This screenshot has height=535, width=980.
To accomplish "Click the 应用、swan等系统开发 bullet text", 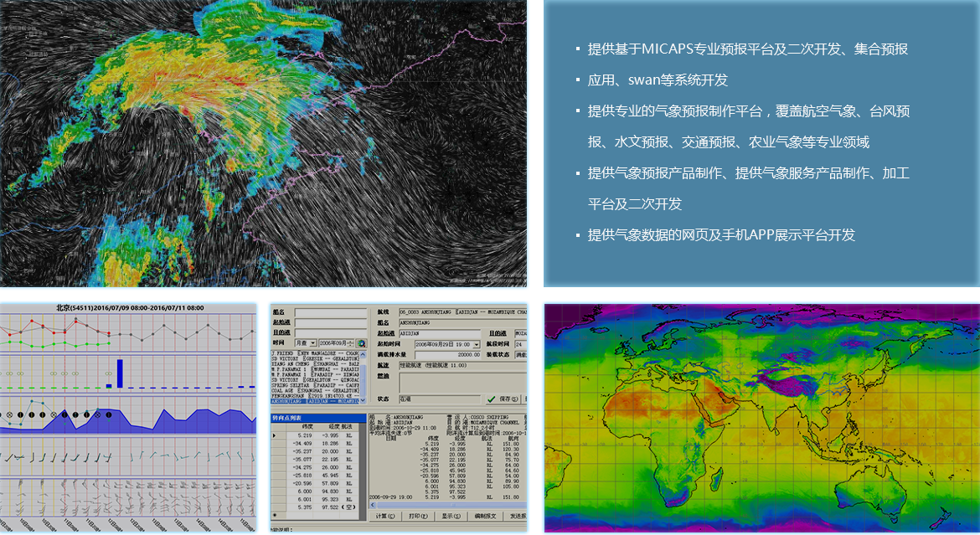I will (x=658, y=80).
